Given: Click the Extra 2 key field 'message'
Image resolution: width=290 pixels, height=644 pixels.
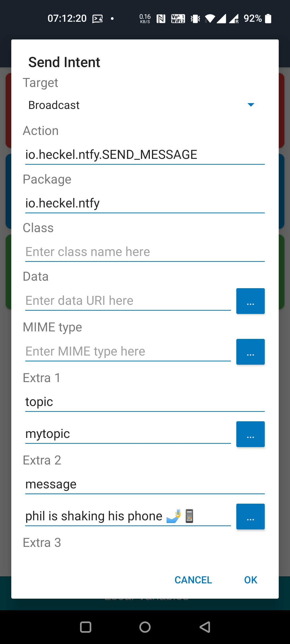Looking at the screenshot, I should coord(145,484).
